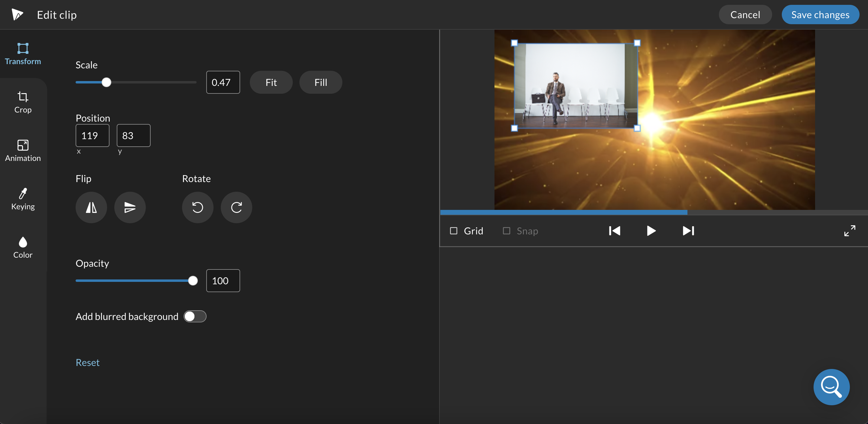Select the Crop tool
This screenshot has width=868, height=424.
22,103
